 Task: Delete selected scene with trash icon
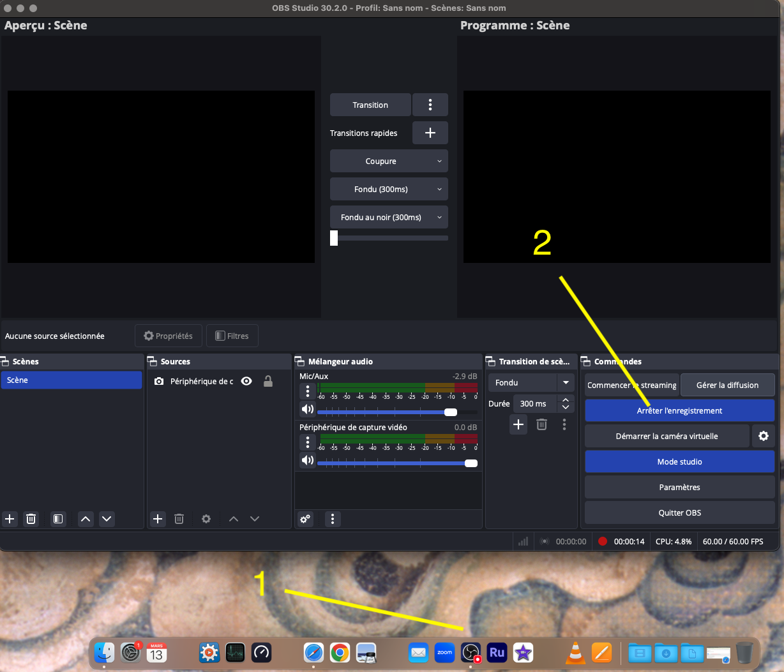(31, 519)
